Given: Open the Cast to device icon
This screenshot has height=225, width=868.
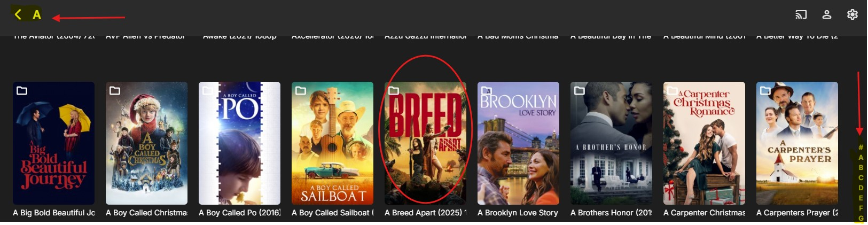Looking at the screenshot, I should point(801,14).
